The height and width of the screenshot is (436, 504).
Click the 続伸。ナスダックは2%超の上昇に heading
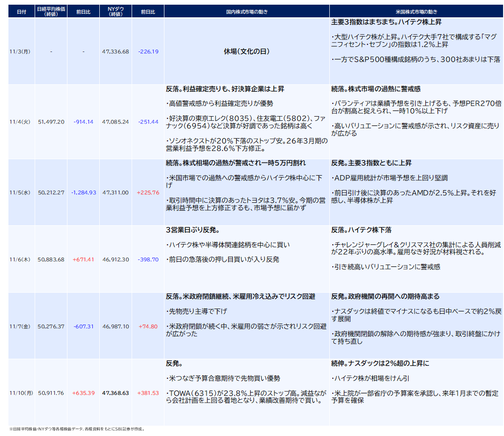(380, 363)
